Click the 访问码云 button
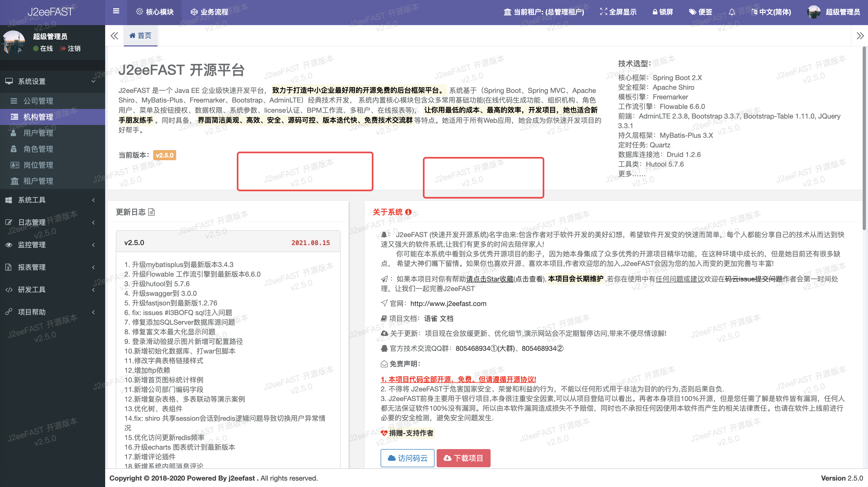 [x=407, y=458]
